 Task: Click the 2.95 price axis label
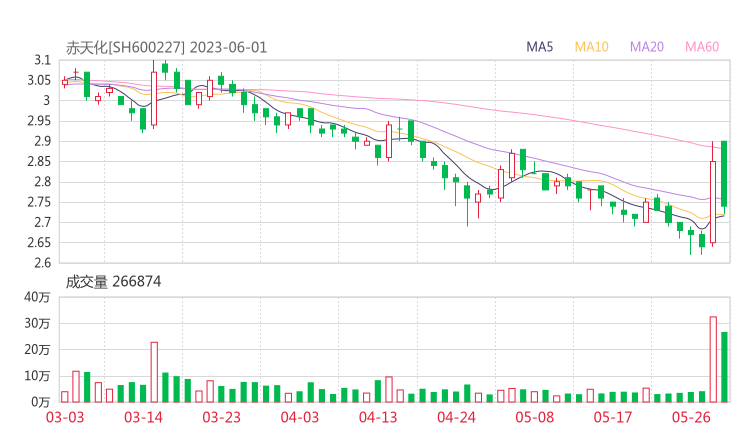coord(39,121)
